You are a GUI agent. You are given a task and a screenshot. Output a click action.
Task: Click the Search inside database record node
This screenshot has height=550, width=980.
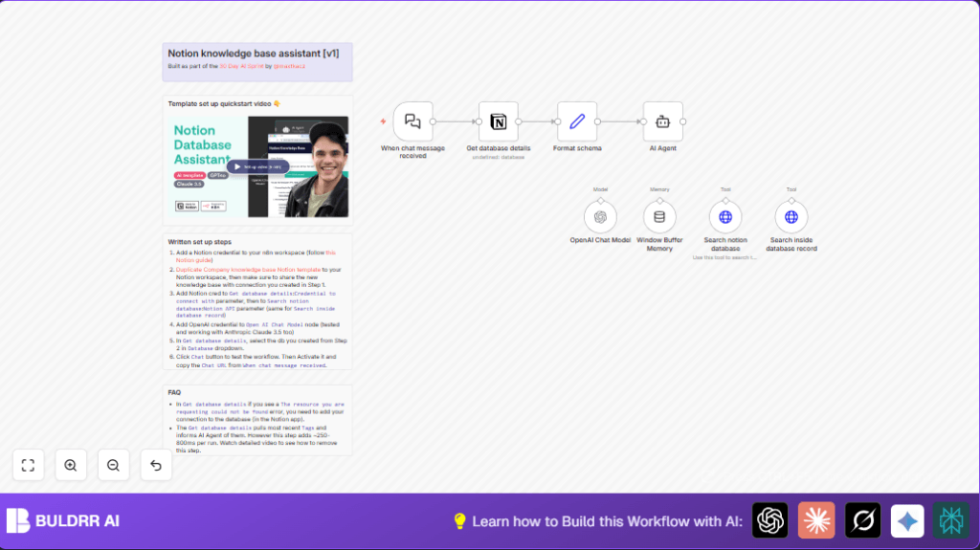pos(791,216)
